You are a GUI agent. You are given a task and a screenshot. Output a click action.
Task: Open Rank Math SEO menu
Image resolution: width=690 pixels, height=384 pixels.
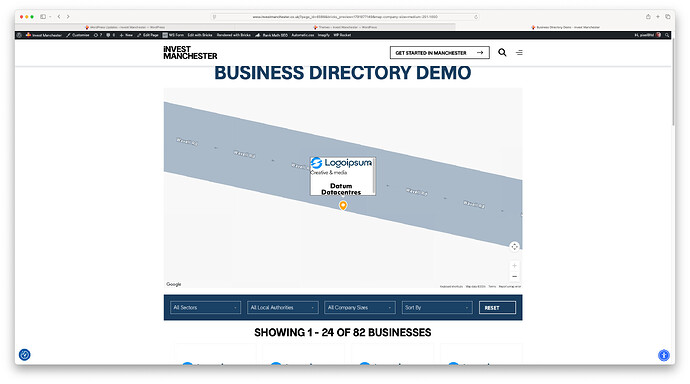(271, 35)
